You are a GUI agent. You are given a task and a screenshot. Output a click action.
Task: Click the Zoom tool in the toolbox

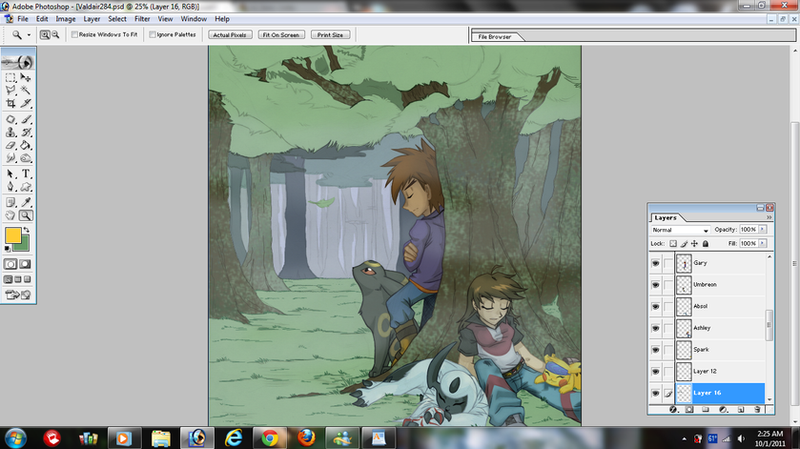[26, 215]
